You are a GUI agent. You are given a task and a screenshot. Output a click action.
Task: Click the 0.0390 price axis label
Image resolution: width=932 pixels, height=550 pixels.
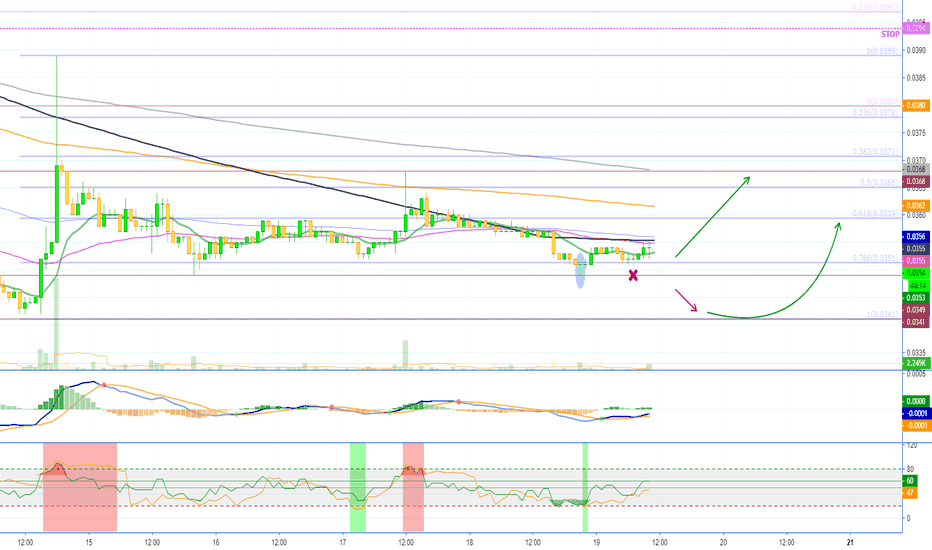pos(917,50)
